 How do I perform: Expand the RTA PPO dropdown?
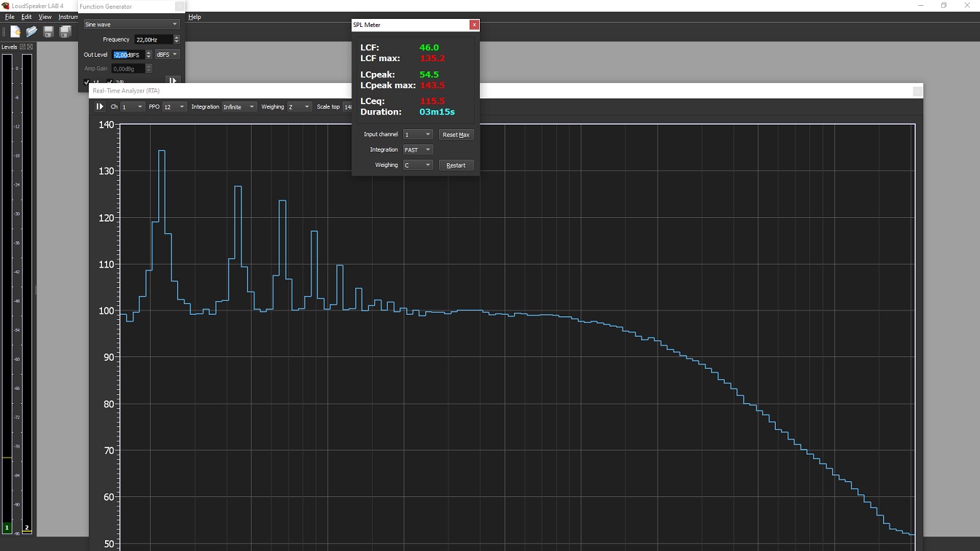[174, 107]
